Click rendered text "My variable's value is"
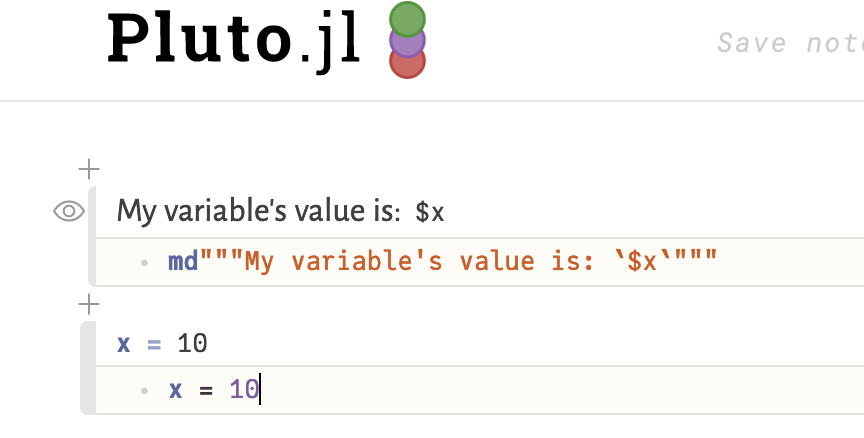Viewport: 864px width, 438px height. 258,211
